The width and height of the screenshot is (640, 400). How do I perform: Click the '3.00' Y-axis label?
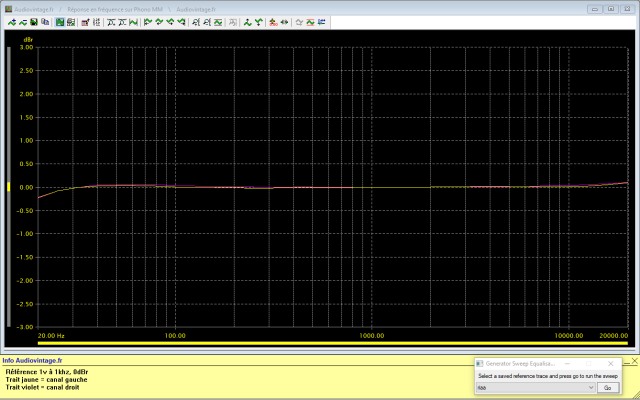(27, 47)
